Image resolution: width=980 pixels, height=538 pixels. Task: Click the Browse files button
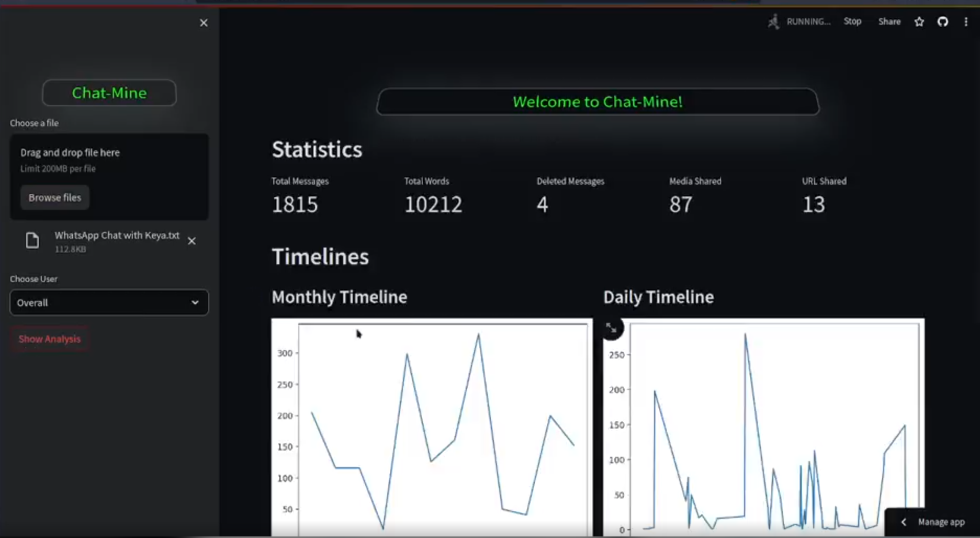tap(54, 197)
